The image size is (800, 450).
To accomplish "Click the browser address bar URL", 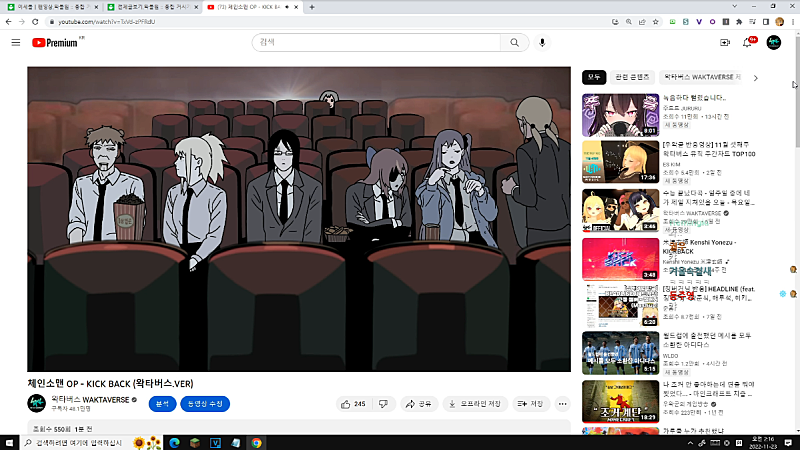I will click(x=107, y=22).
